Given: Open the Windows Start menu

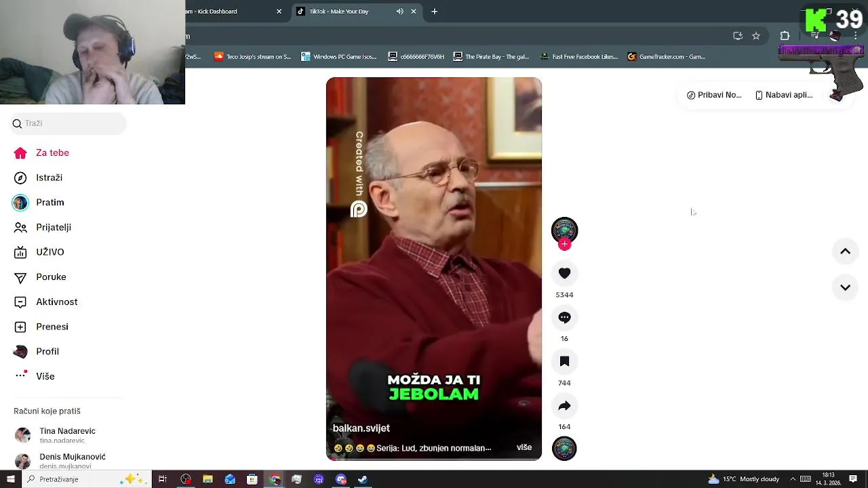Looking at the screenshot, I should tap(10, 479).
